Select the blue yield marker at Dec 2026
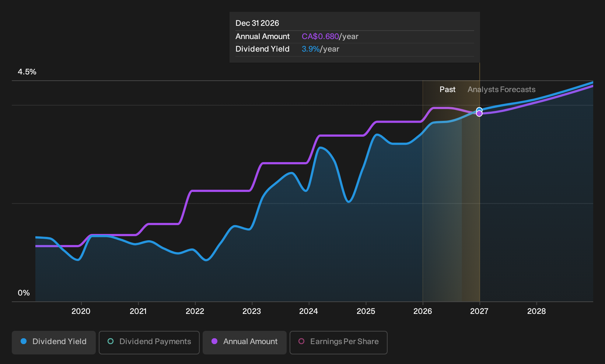Screen dimensions: 605x364 [479, 110]
